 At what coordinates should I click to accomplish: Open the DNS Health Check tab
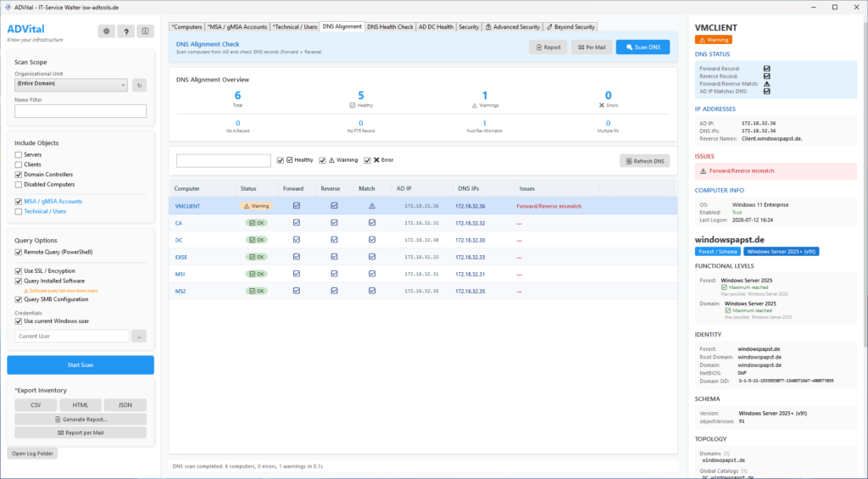pyautogui.click(x=390, y=26)
